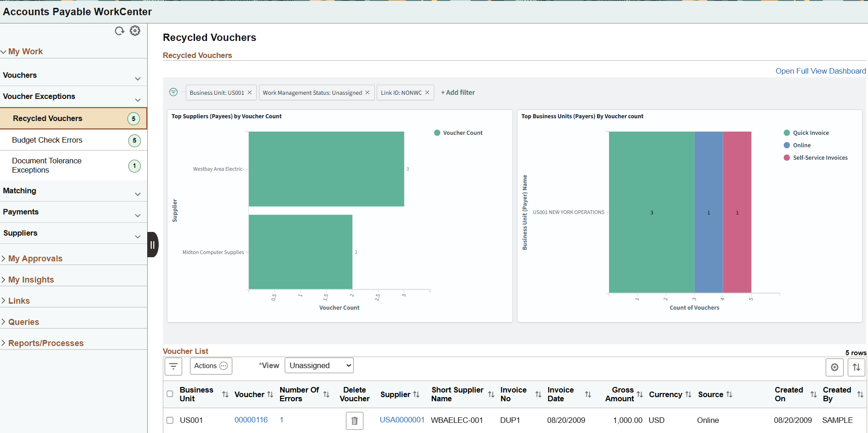Screen dimensions: 868x433
Task: Open Document Tolerance Exceptions item
Action: (x=74, y=165)
